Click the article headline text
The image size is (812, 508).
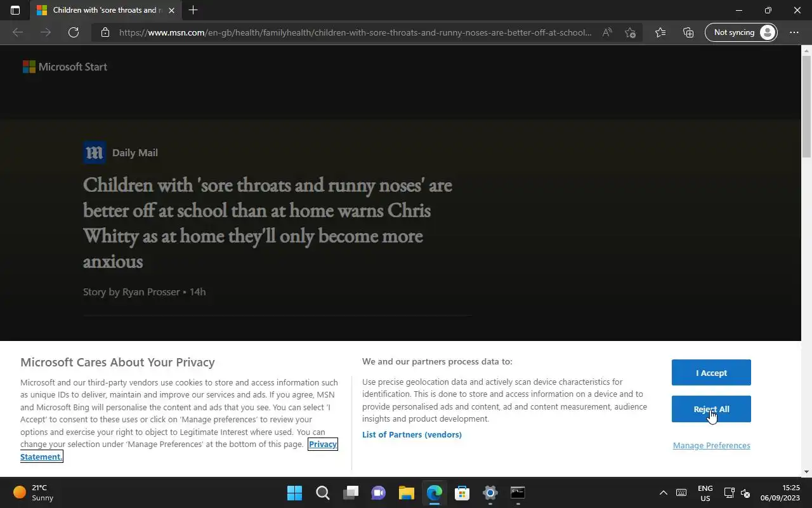[267, 223]
